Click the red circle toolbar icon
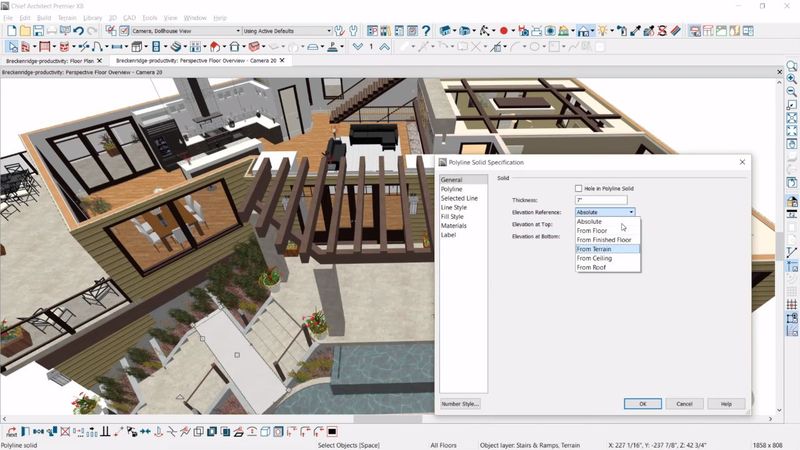Screen dimensions: 800x450 click(x=504, y=31)
